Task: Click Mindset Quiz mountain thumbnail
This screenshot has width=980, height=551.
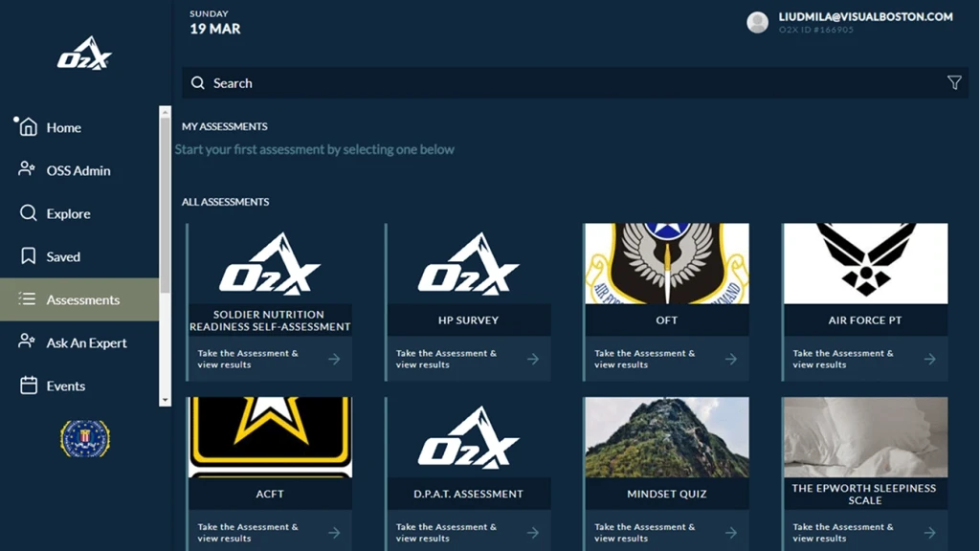Action: coord(667,437)
